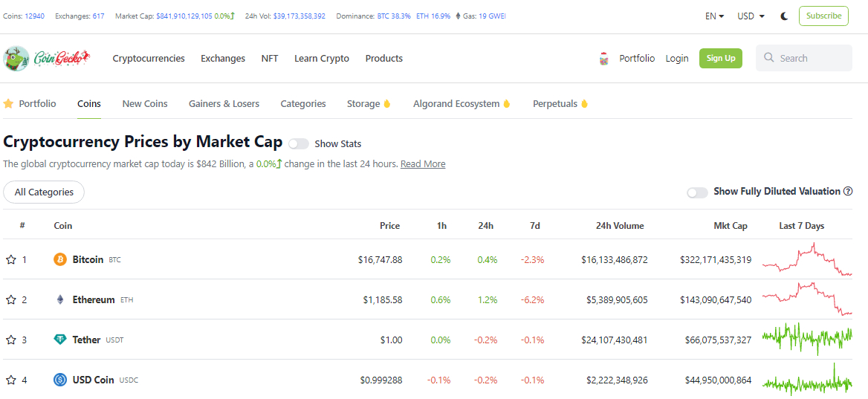
Task: Switch to Gainers & Losers tab
Action: pos(224,103)
